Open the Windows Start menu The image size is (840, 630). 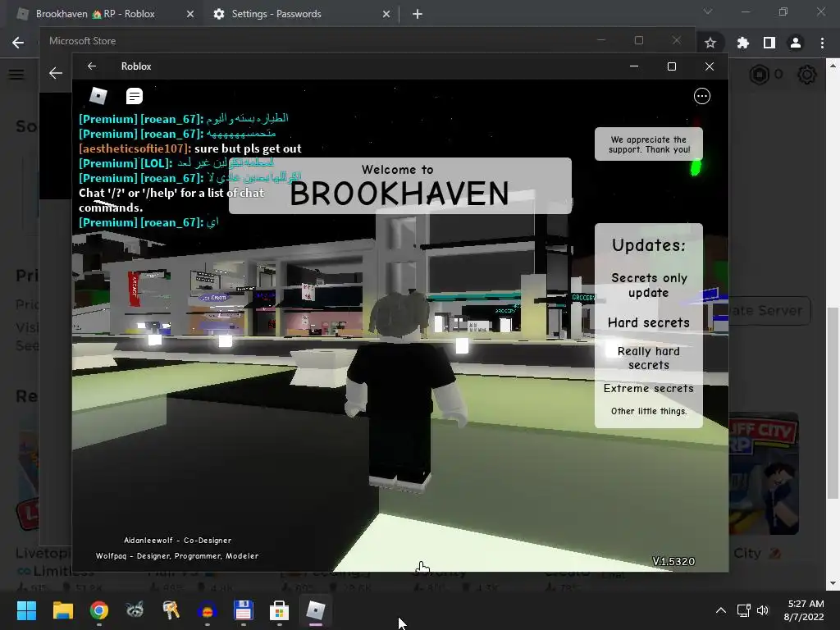tap(26, 610)
